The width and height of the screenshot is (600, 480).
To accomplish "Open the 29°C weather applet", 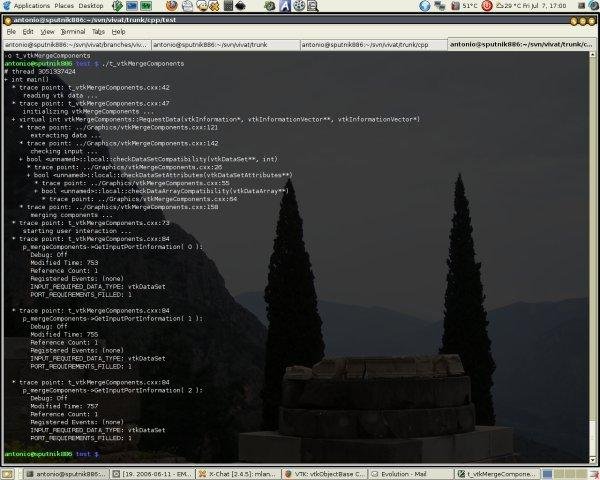I will tap(509, 6).
